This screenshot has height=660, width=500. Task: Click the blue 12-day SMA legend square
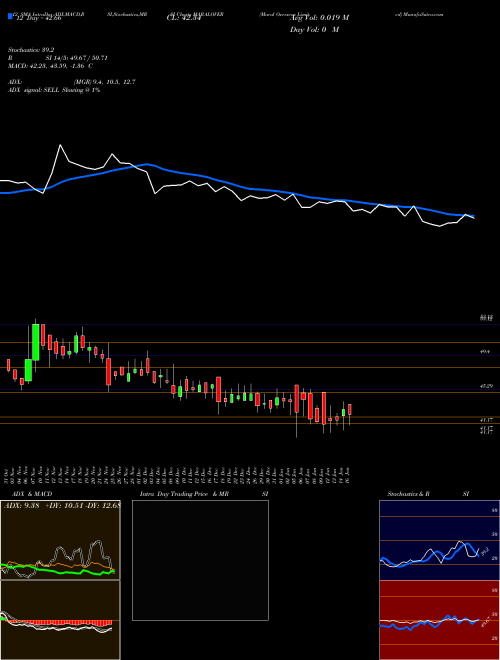coord(10,17)
